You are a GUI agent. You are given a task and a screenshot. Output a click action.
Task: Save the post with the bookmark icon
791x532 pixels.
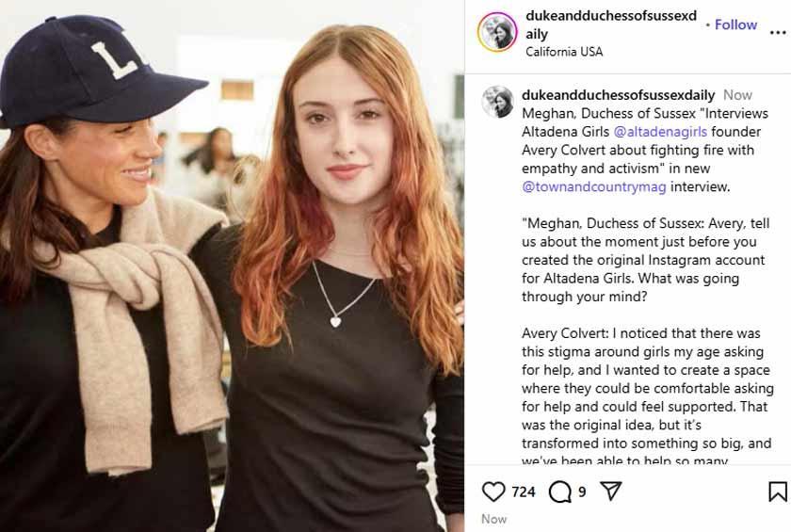(778, 492)
